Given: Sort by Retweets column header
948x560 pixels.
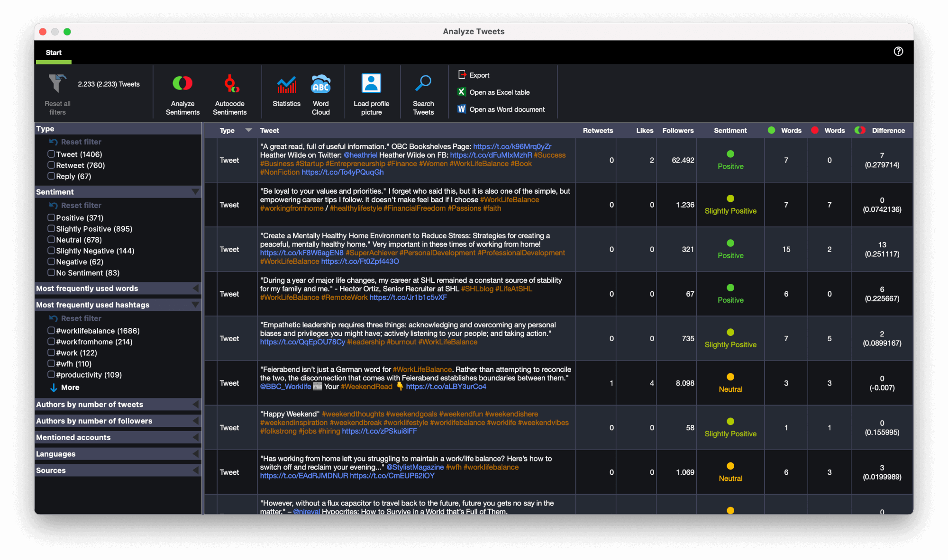Looking at the screenshot, I should coord(598,130).
